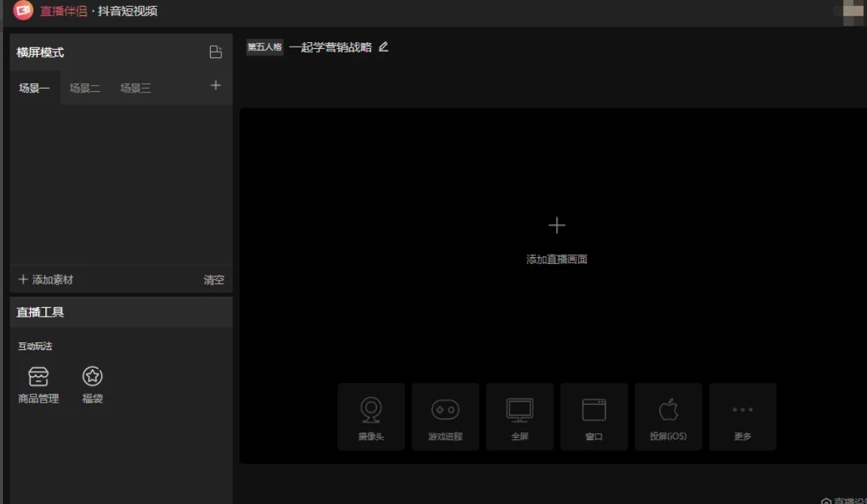Viewport: 867px width, 504px height.
Task: Open the 福袋 lucky bag tool
Action: (x=91, y=384)
